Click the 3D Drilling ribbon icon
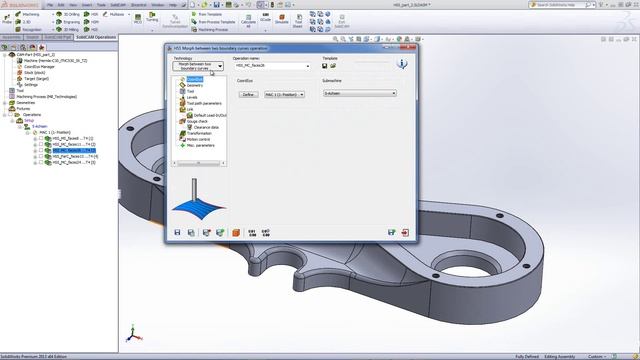The height and width of the screenshot is (360, 640). (68, 14)
